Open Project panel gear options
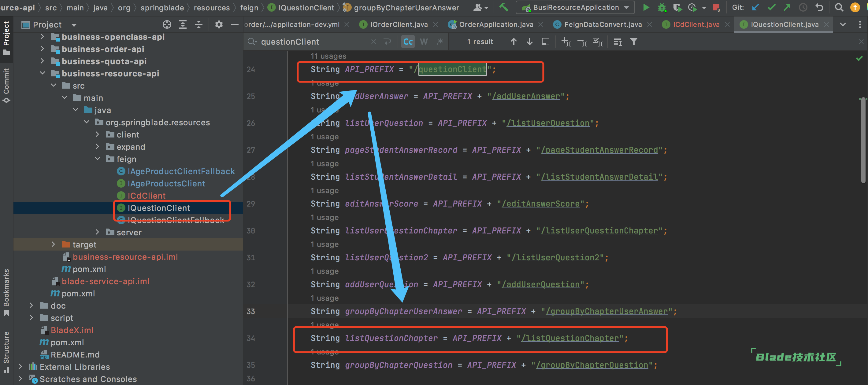 click(x=219, y=24)
